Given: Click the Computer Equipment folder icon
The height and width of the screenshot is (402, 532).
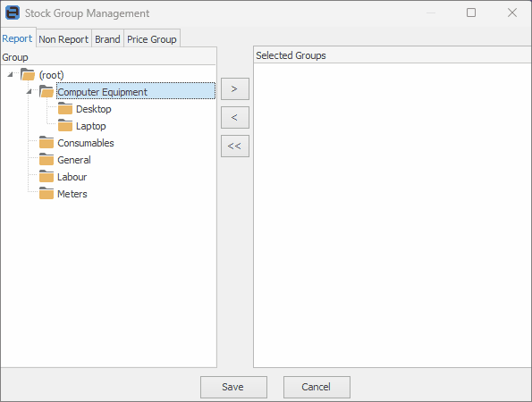Looking at the screenshot, I should click(46, 91).
